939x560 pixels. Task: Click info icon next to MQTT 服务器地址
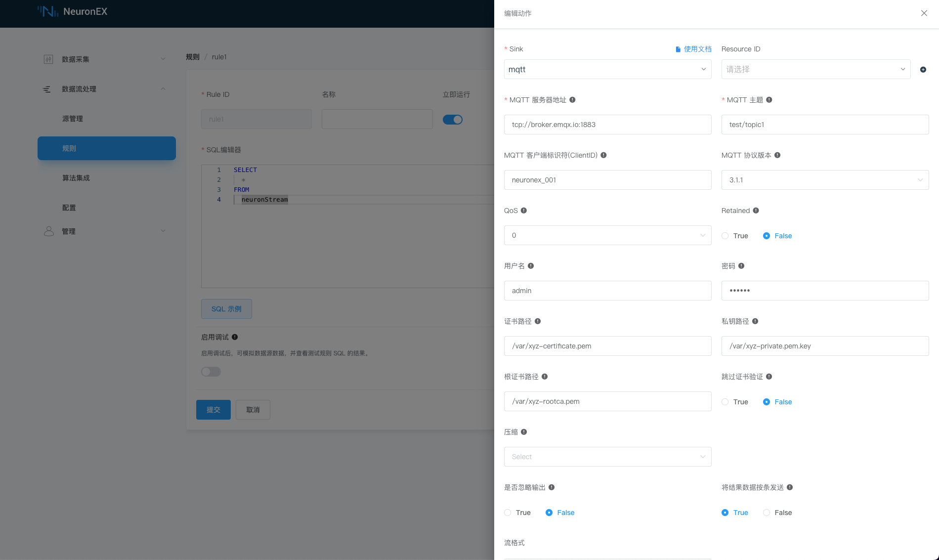tap(572, 99)
